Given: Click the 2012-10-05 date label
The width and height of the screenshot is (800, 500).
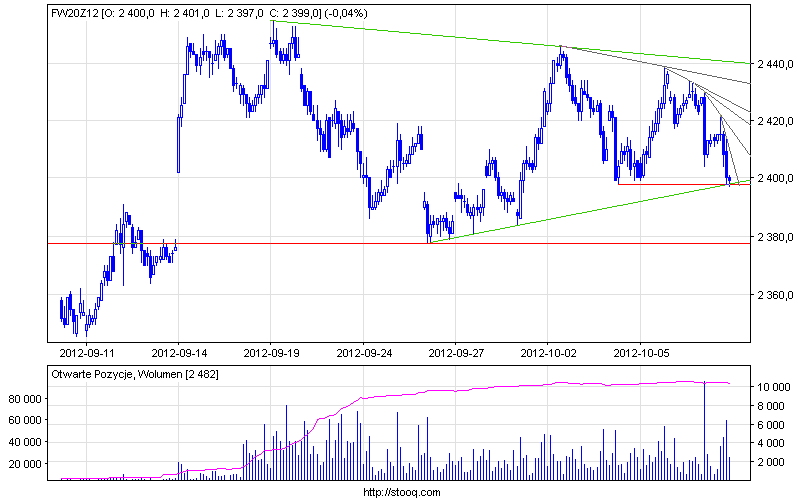Looking at the screenshot, I should pyautogui.click(x=641, y=353).
